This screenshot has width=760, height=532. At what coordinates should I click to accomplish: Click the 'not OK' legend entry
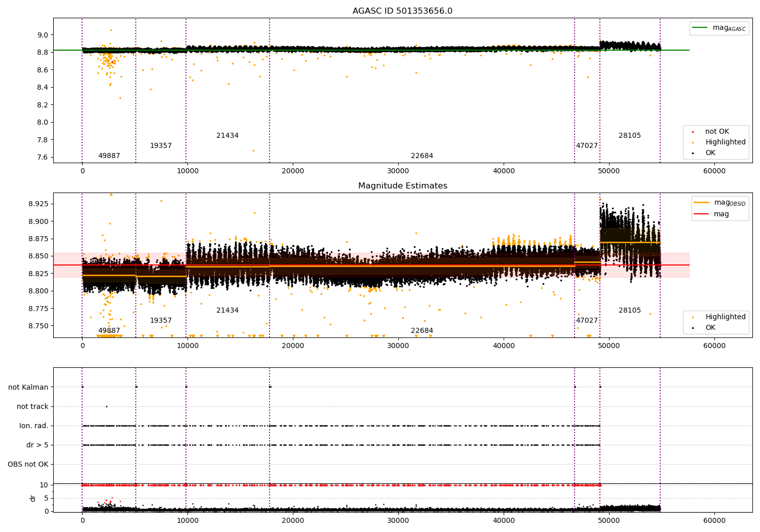(716, 131)
